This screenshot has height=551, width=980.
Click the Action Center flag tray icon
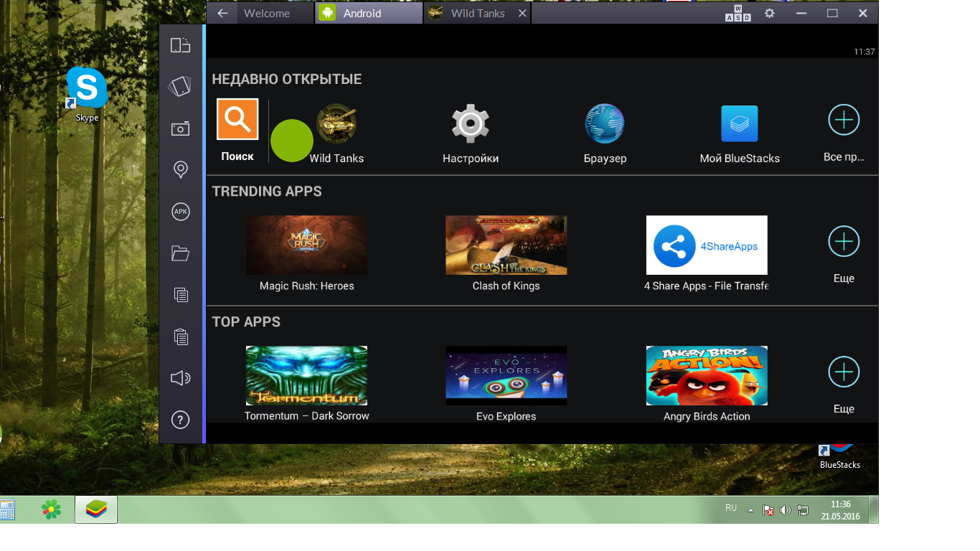[x=768, y=510]
